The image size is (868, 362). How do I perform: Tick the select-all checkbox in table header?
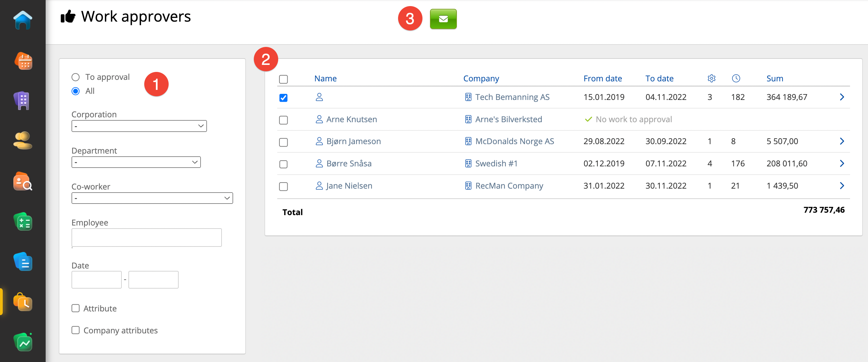point(283,79)
